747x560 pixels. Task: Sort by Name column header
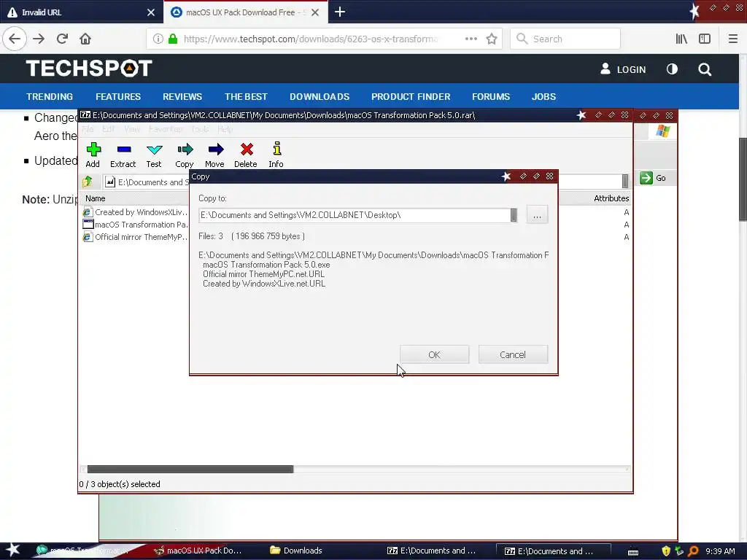coord(96,198)
